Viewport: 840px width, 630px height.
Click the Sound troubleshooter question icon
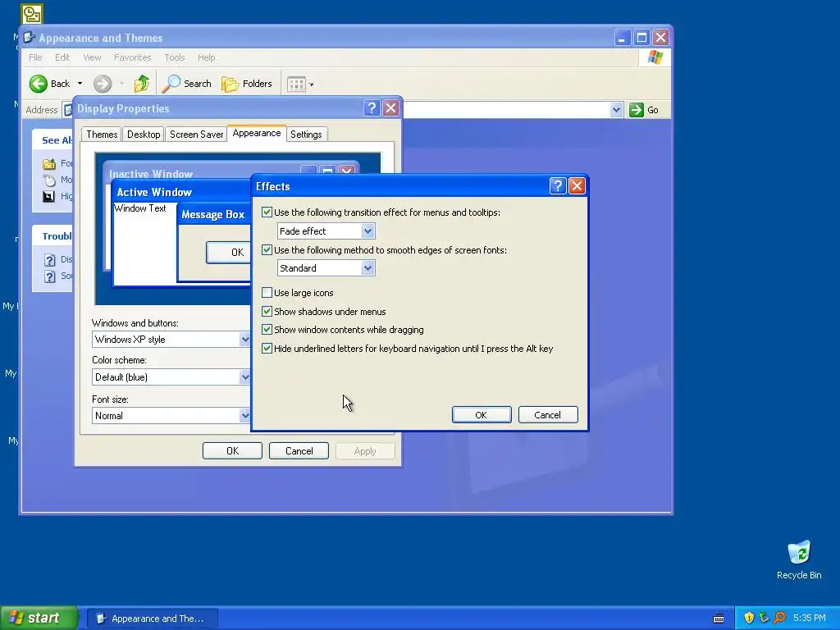49,276
